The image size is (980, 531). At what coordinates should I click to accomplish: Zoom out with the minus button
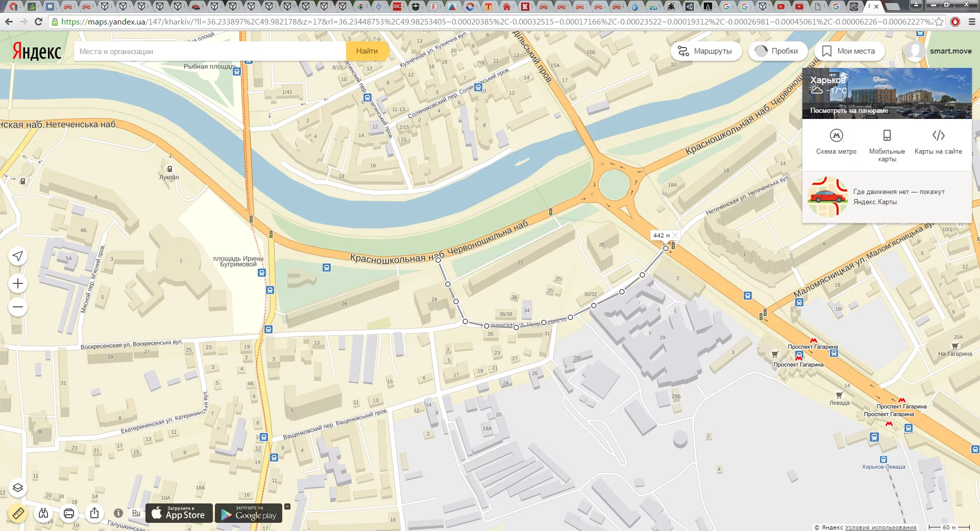pos(18,307)
